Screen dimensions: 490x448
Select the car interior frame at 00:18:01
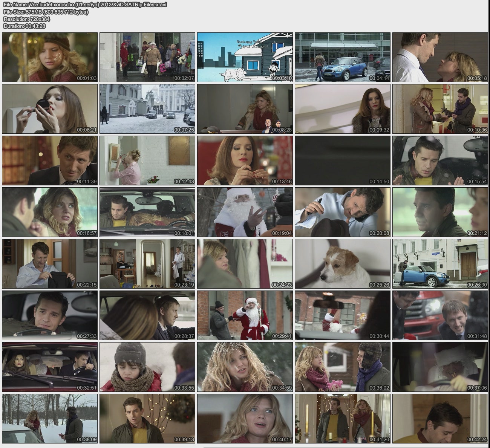point(147,212)
